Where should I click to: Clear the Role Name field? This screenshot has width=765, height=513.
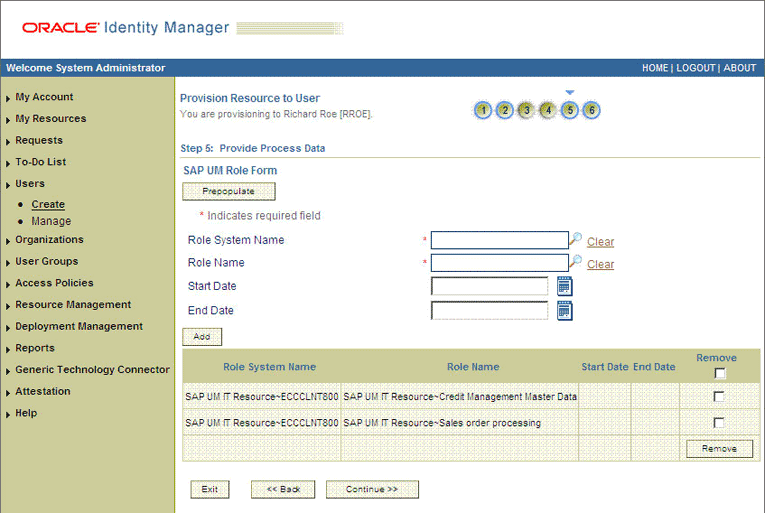click(600, 264)
